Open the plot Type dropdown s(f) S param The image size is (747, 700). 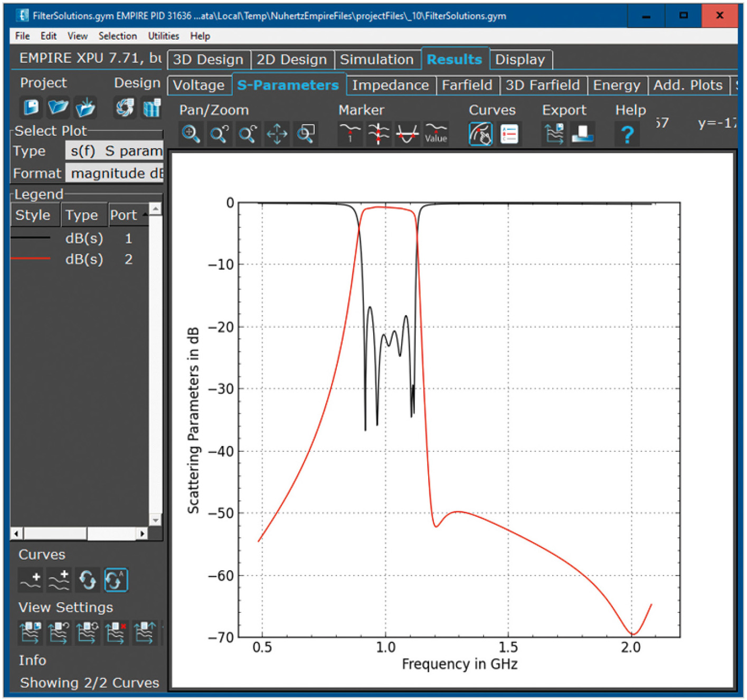[114, 151]
